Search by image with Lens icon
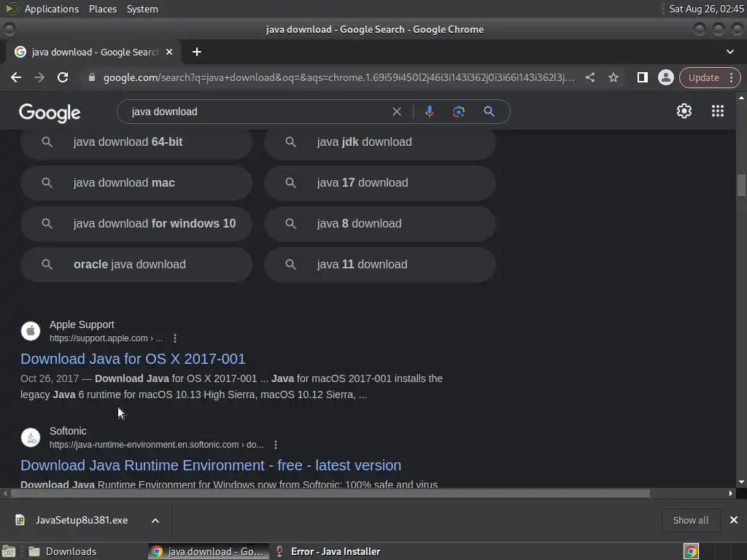The width and height of the screenshot is (747, 560). (458, 112)
